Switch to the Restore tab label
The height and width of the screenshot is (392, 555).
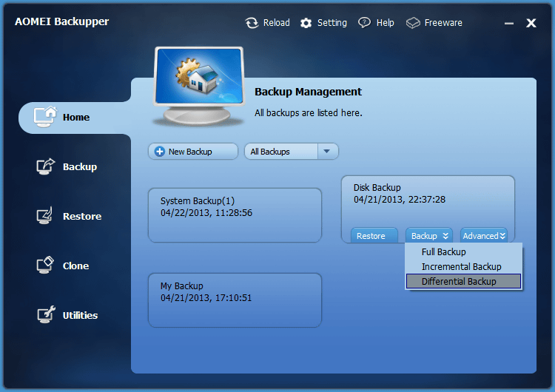coord(82,216)
